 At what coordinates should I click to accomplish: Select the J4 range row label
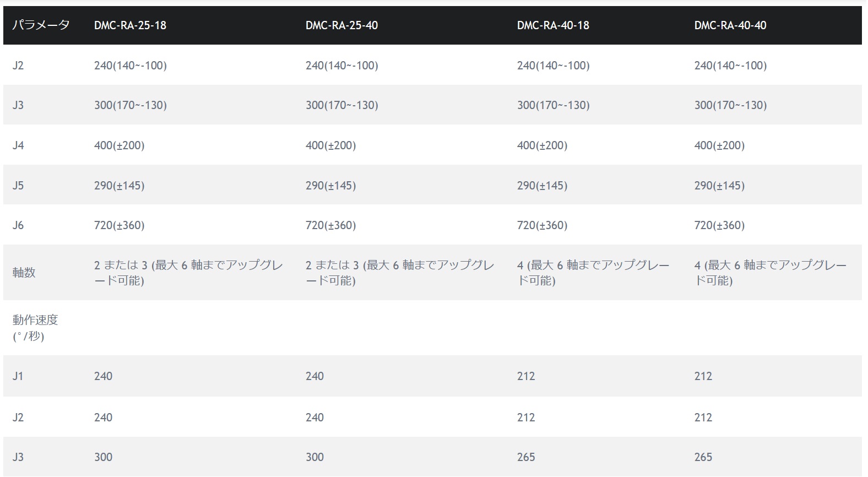[x=18, y=145]
